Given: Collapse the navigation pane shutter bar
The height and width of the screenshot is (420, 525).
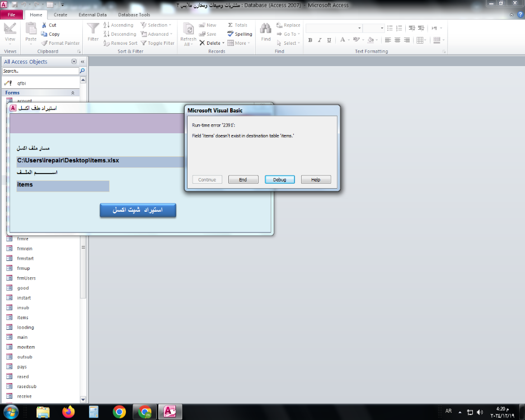Looking at the screenshot, I should click(82, 62).
